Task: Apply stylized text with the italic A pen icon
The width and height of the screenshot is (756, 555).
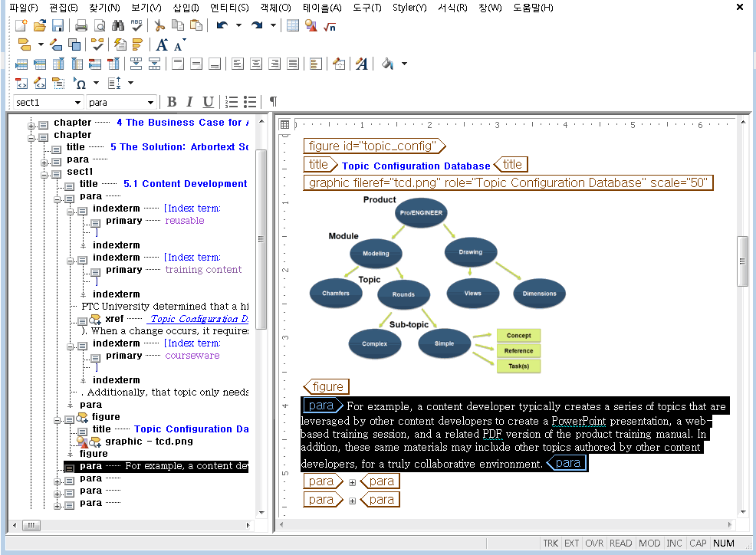Action: (x=362, y=64)
